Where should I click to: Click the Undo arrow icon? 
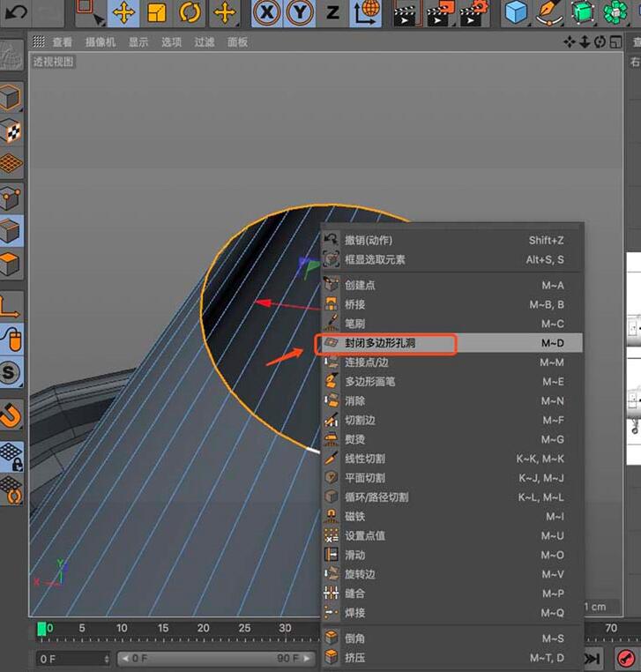pyautogui.click(x=16, y=12)
